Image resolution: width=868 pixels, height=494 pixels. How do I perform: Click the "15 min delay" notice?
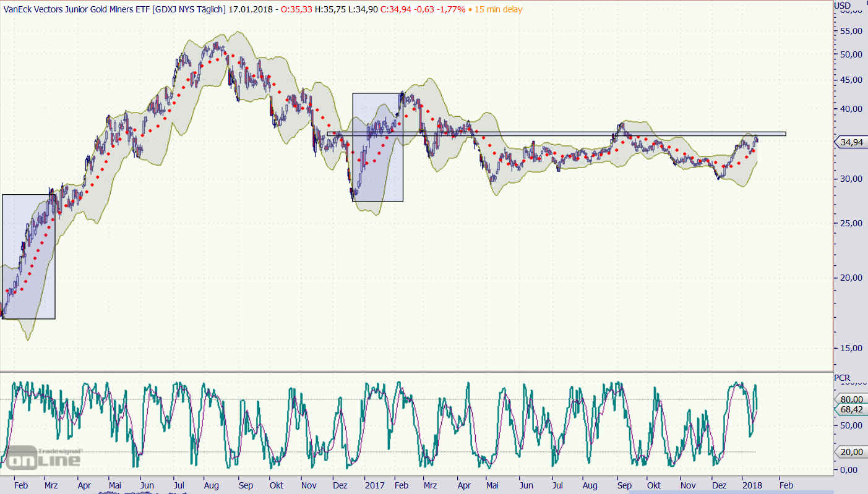pos(499,9)
